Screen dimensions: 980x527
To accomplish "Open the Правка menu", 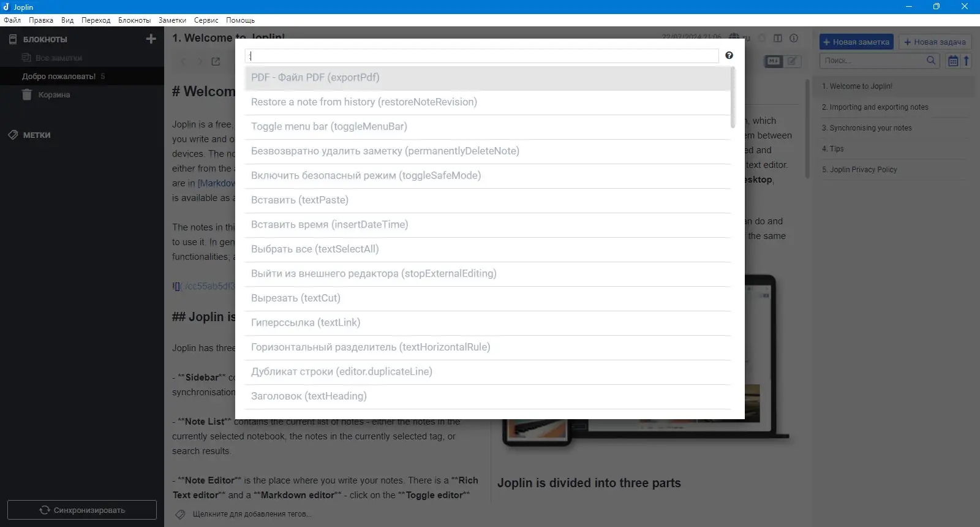I will pos(41,20).
